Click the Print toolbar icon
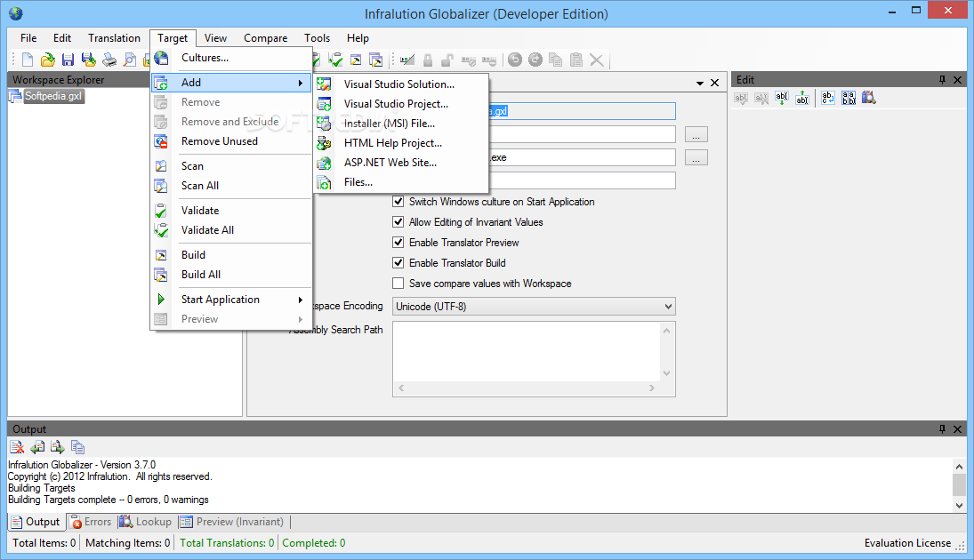 point(109,60)
